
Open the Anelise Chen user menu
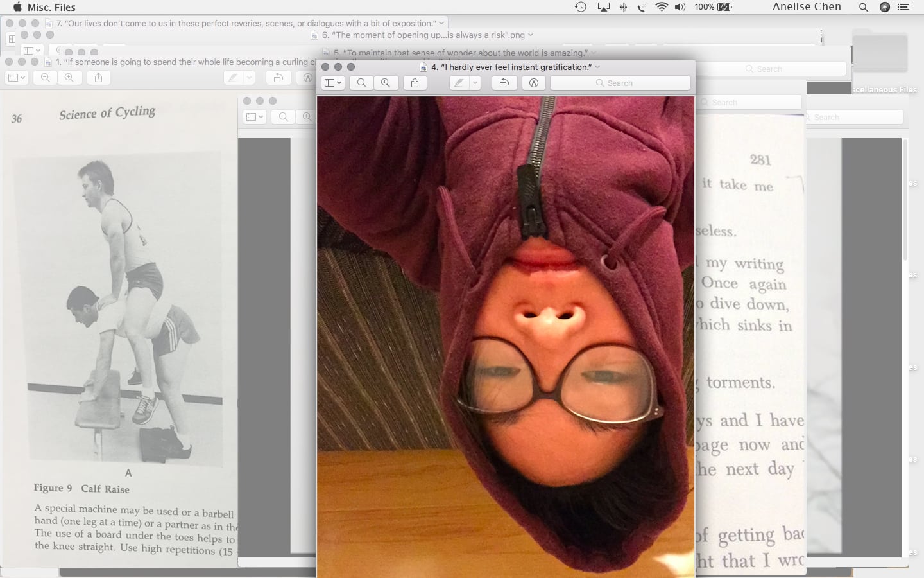807,7
